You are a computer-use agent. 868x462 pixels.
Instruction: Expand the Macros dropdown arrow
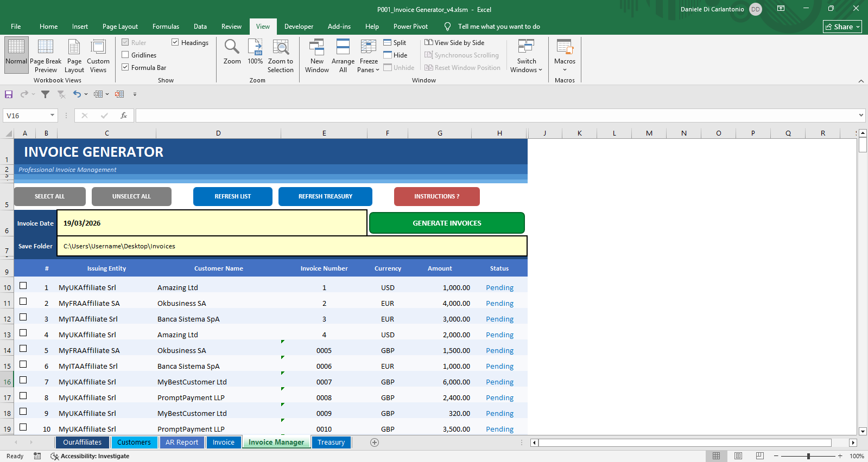coord(565,70)
